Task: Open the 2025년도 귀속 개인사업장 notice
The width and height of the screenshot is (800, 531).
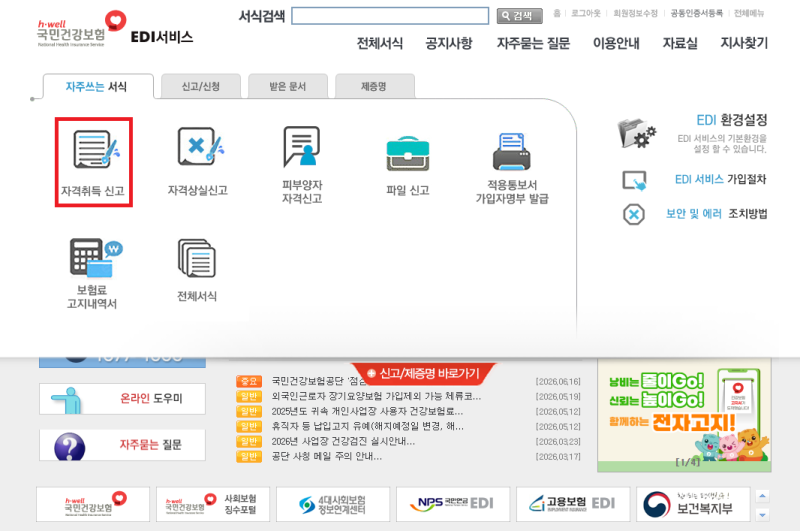Action: 367,411
